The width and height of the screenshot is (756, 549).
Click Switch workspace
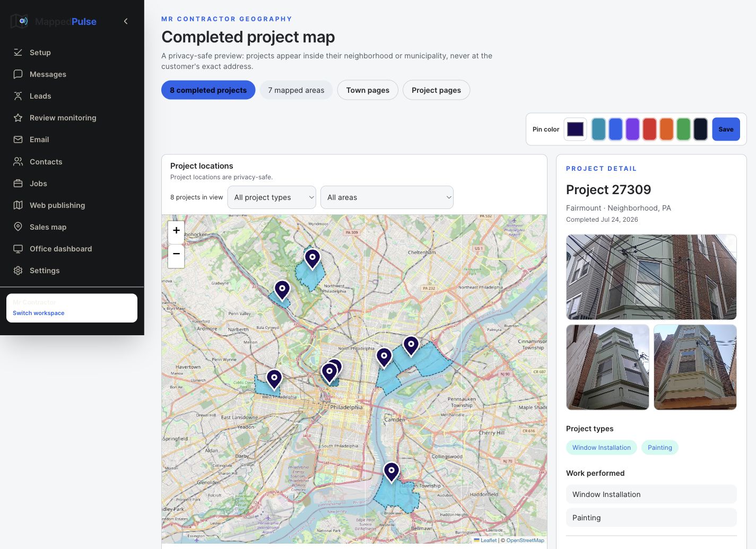click(39, 313)
